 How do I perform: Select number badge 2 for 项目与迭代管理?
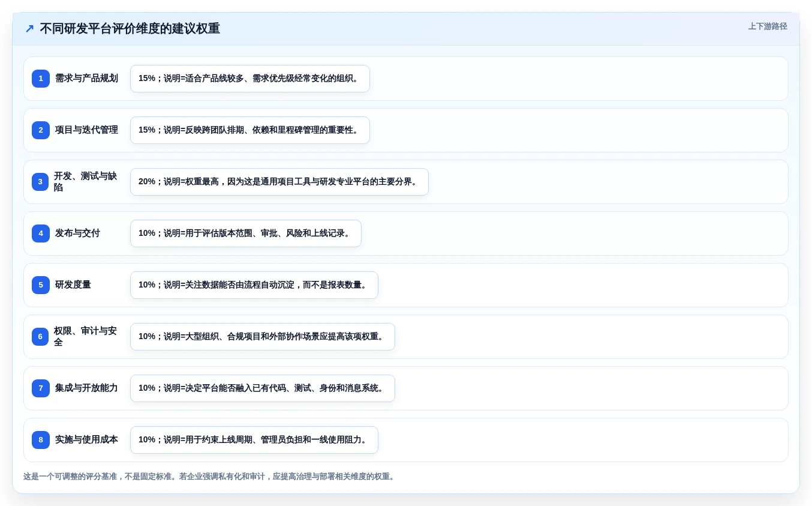pyautogui.click(x=41, y=130)
